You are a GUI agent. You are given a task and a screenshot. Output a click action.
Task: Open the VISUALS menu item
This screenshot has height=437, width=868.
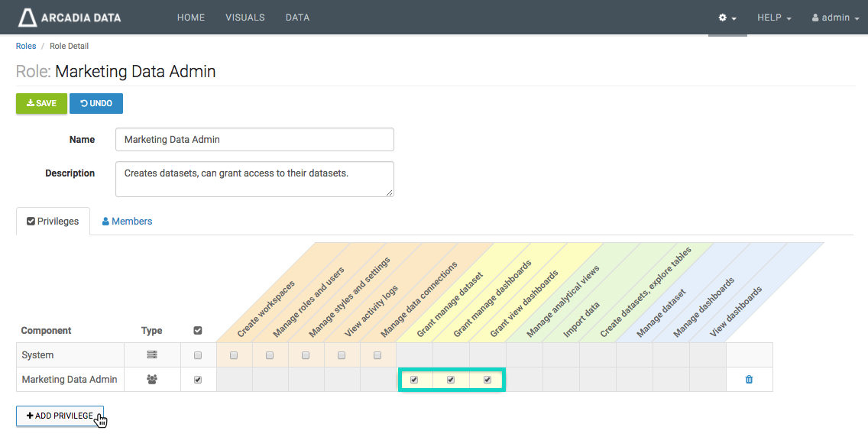245,18
